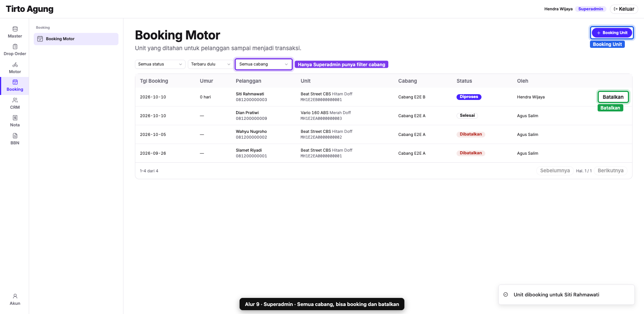Select customer name Wahyu Nugroho

point(251,132)
